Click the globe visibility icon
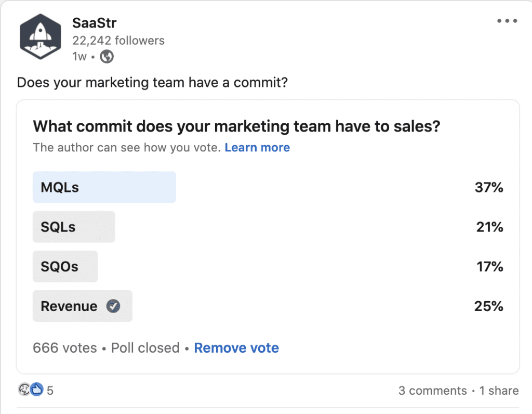 point(107,56)
